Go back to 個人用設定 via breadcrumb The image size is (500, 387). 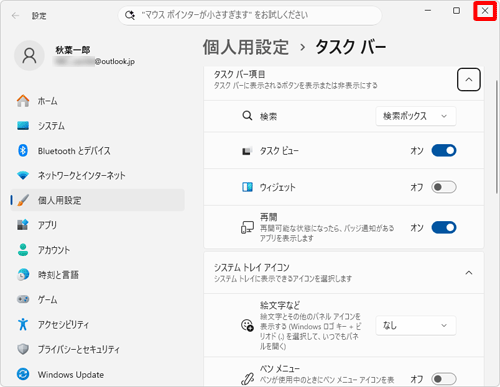[x=246, y=47]
